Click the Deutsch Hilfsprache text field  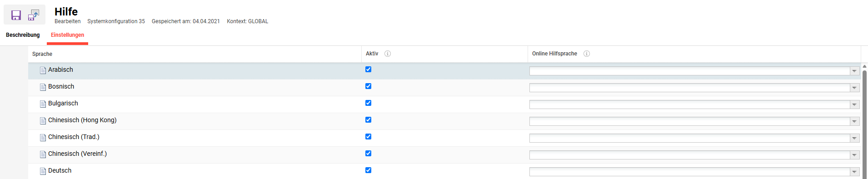[689, 172]
